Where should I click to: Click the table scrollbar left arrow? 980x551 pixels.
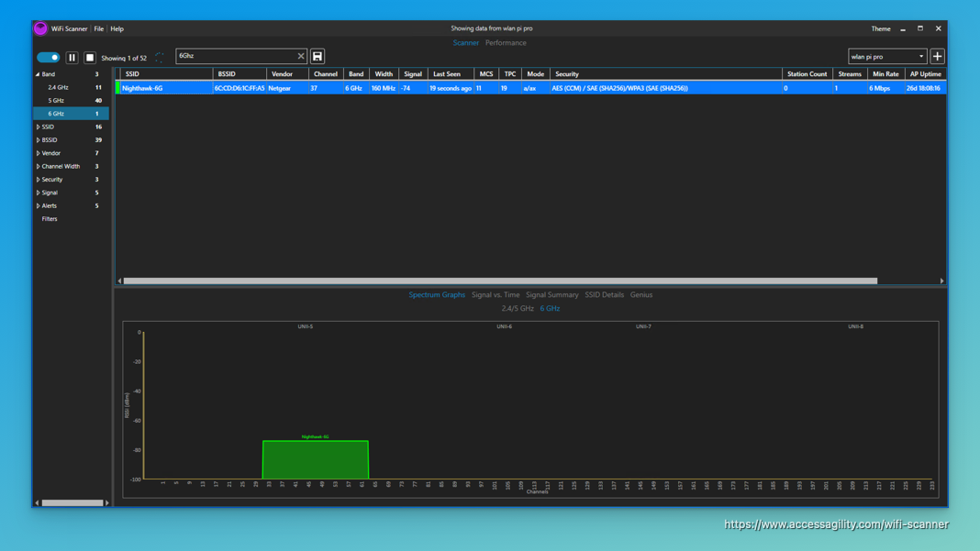[119, 281]
